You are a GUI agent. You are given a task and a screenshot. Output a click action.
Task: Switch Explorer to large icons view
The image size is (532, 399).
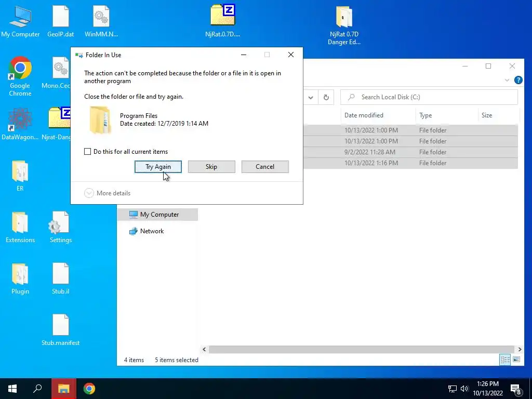tap(516, 360)
